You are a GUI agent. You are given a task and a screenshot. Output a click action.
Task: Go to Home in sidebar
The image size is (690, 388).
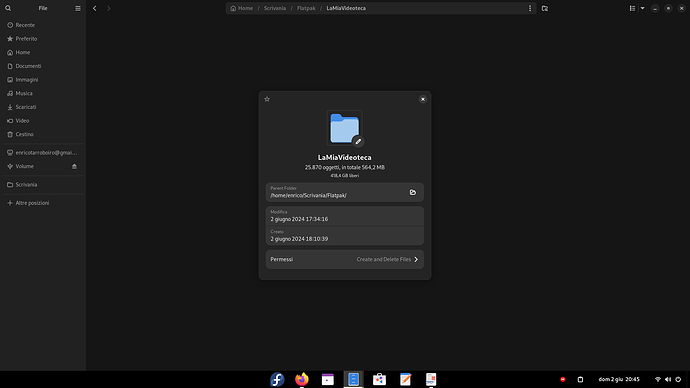click(x=43, y=52)
